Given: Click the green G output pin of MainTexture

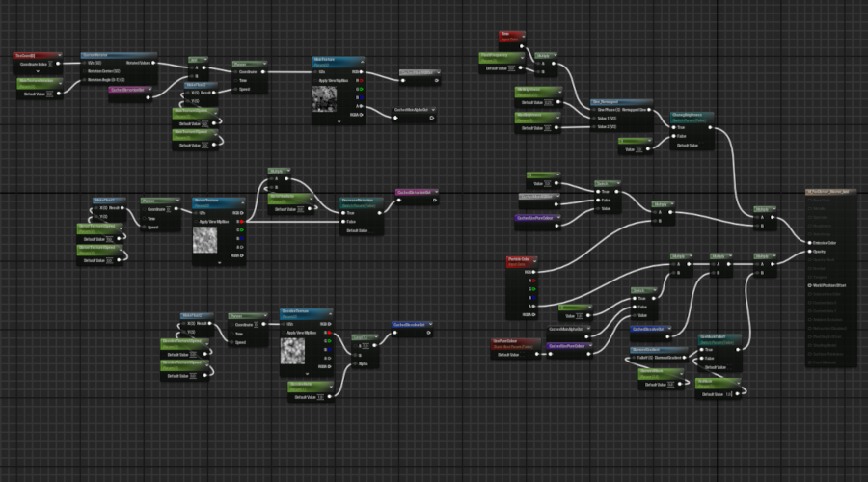Looking at the screenshot, I should tap(362, 89).
